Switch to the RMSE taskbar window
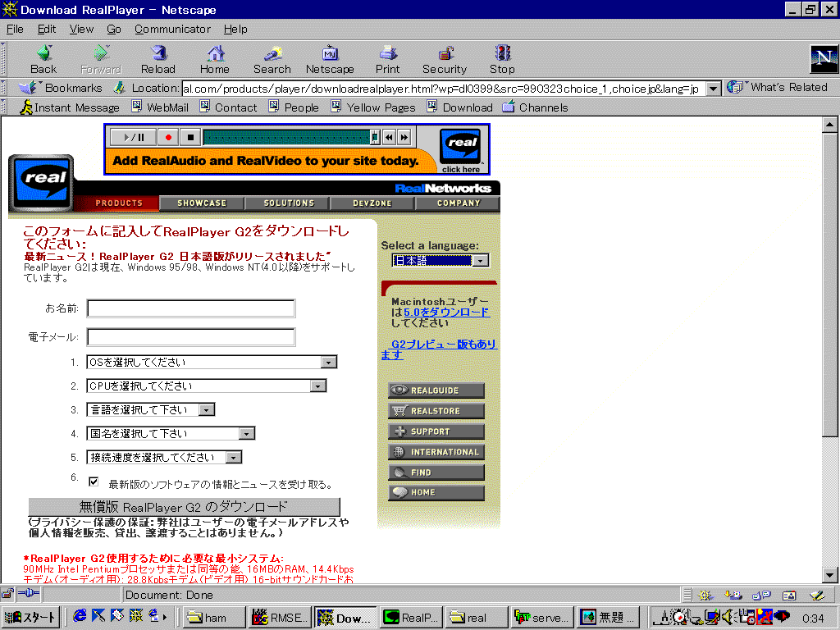 click(x=281, y=617)
